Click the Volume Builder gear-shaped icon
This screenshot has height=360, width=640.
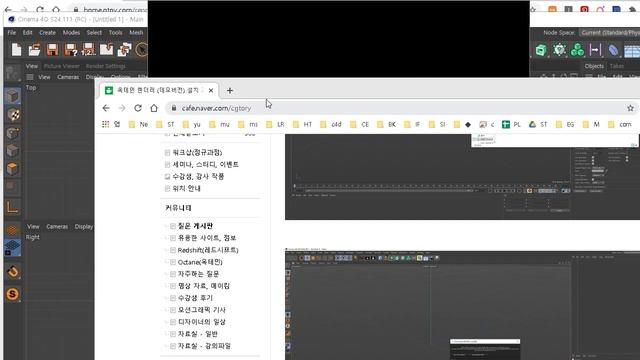pos(559,50)
